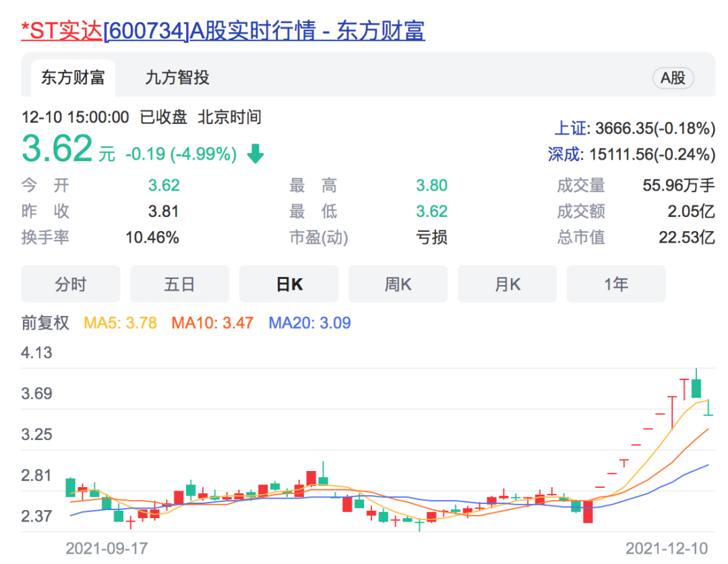Click the 换手率 value 10.46%
Image resolution: width=728 pixels, height=564 pixels.
(152, 238)
